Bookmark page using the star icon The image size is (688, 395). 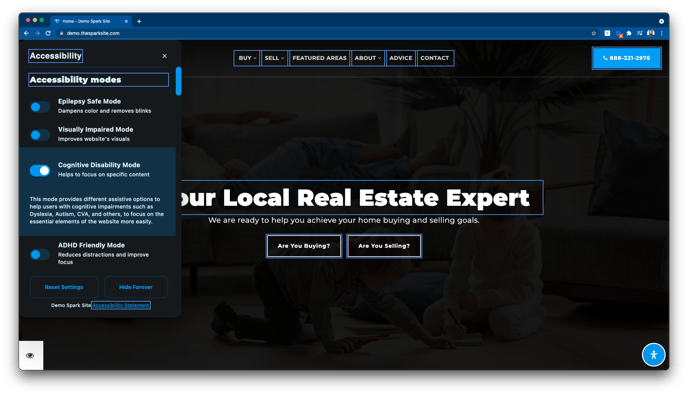click(594, 33)
